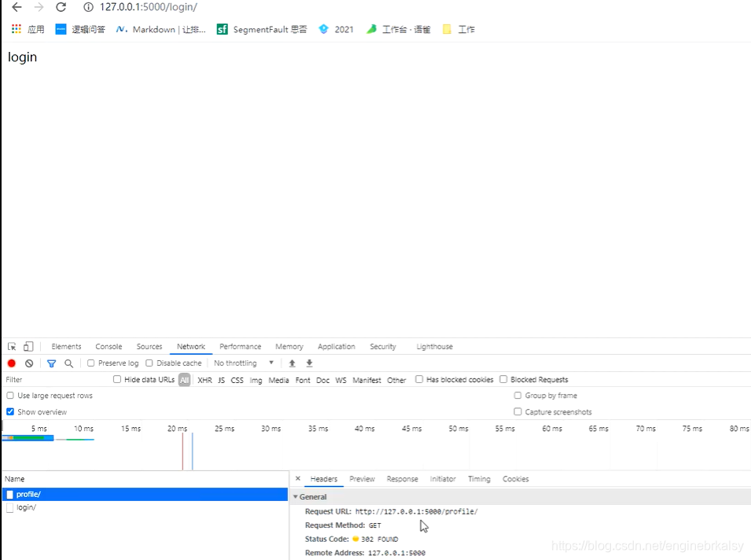The height and width of the screenshot is (560, 751).
Task: Reload the page with the refresh icon
Action: (61, 7)
